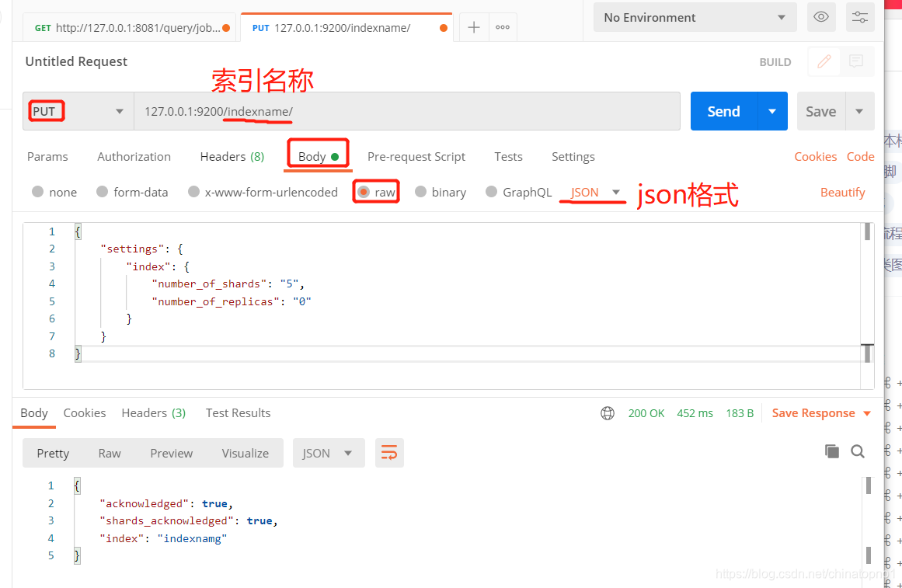
Task: Toggle line wrapping icon in response pane
Action: (388, 453)
